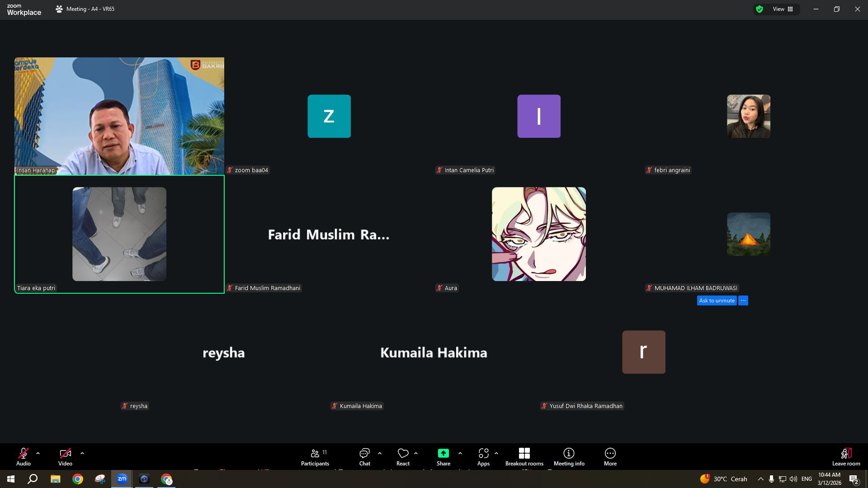Click Yusuf Dwi Rhaka's brown avatar
Image resolution: width=868 pixels, height=488 pixels.
coord(644,352)
